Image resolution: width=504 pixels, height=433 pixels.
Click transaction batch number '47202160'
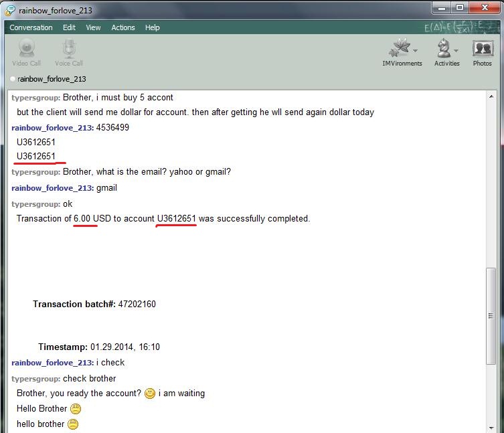(x=137, y=304)
